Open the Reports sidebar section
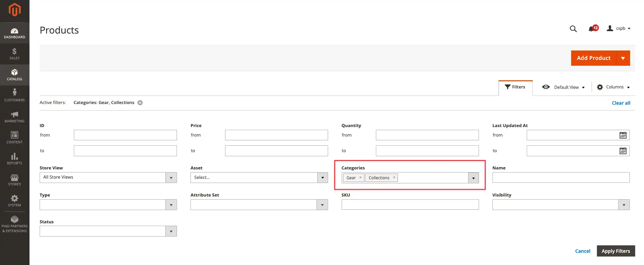Screen dimensions: 644x265 pyautogui.click(x=15, y=159)
